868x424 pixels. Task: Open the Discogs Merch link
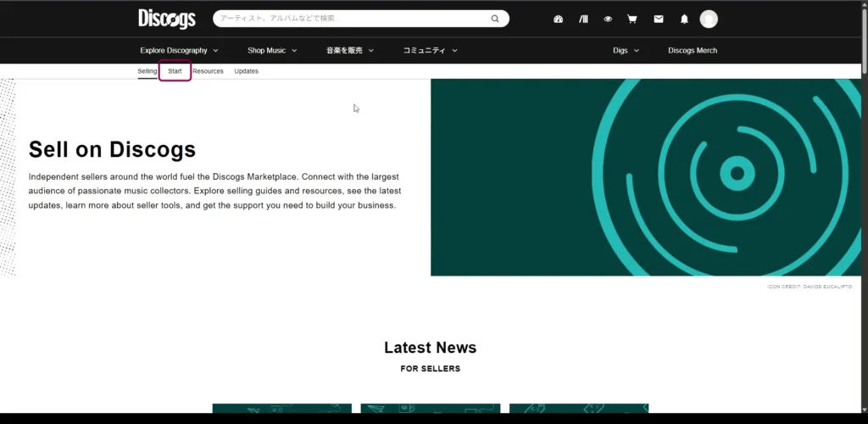tap(693, 50)
